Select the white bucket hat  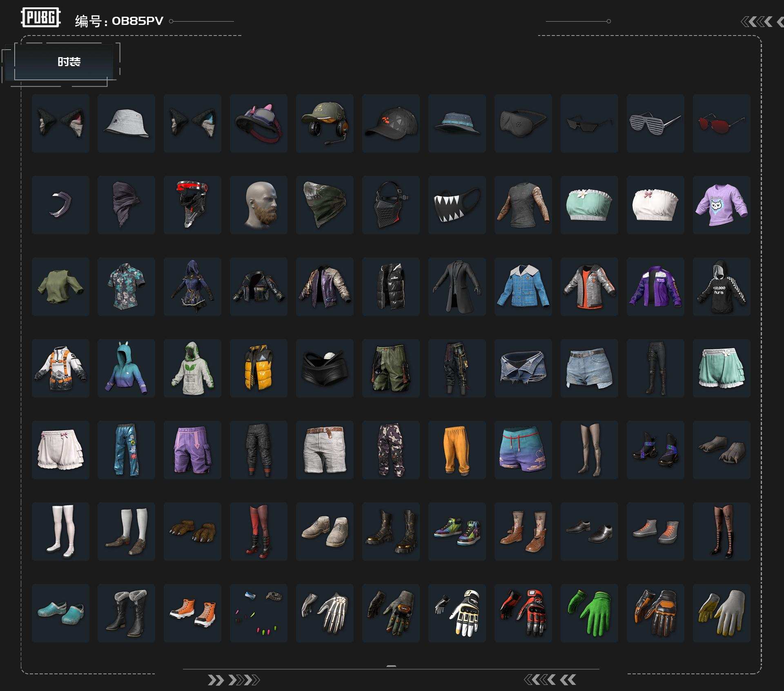pos(126,123)
